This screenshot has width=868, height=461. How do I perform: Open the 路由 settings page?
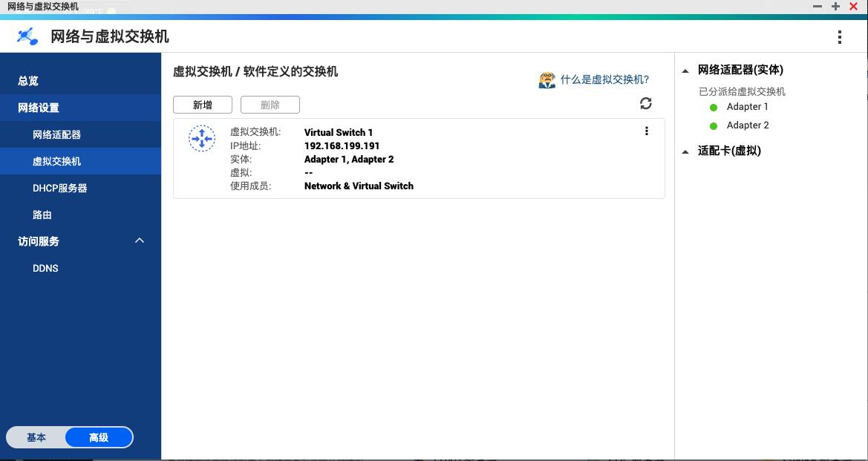[x=42, y=215]
